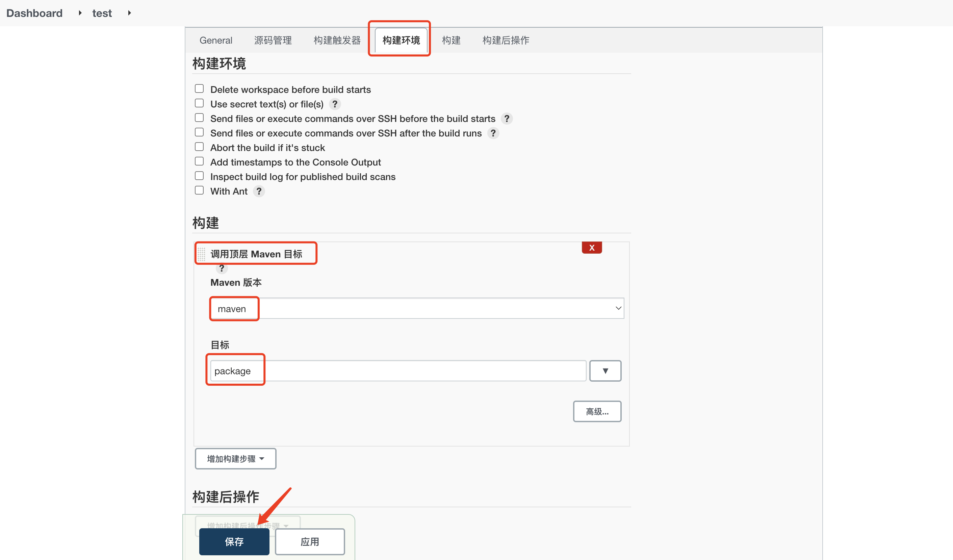Viewport: 953px width, 560px height.
Task: Click the 构建环境 section heading
Action: [219, 63]
